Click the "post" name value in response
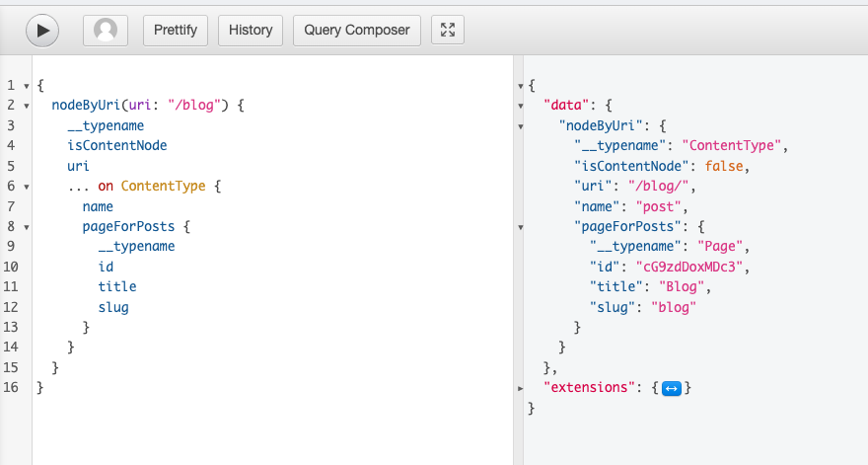 658,206
